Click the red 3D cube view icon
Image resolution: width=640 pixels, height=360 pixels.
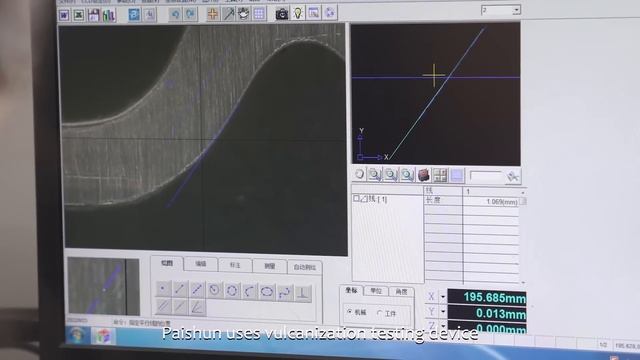[x=424, y=176]
